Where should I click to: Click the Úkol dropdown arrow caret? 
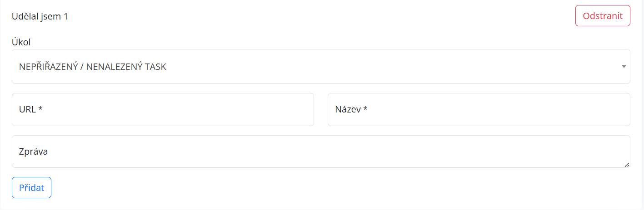[x=624, y=67]
